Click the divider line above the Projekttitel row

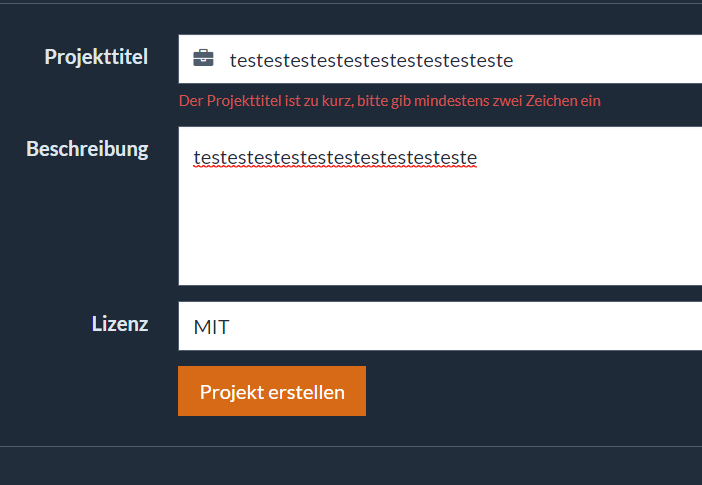coord(350,4)
